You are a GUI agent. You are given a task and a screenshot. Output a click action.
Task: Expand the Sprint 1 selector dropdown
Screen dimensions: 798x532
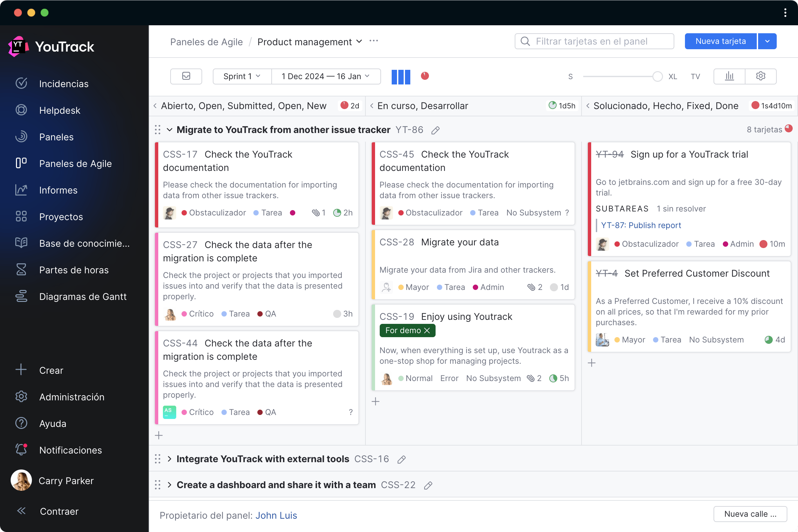coord(239,76)
